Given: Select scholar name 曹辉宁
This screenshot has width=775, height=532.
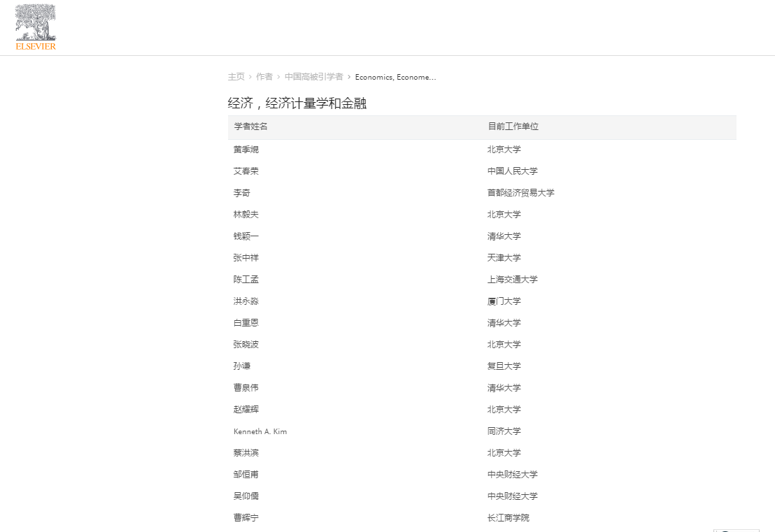Looking at the screenshot, I should [x=246, y=518].
